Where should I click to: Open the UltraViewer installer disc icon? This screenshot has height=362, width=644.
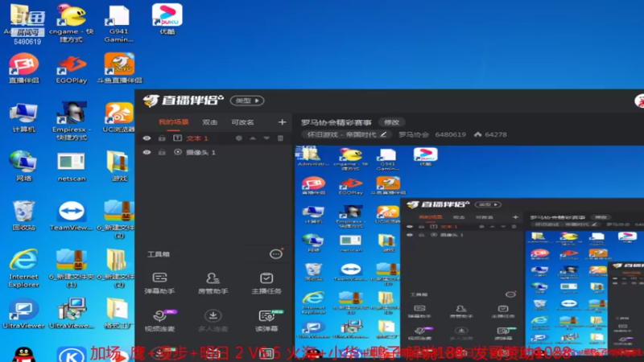72,313
